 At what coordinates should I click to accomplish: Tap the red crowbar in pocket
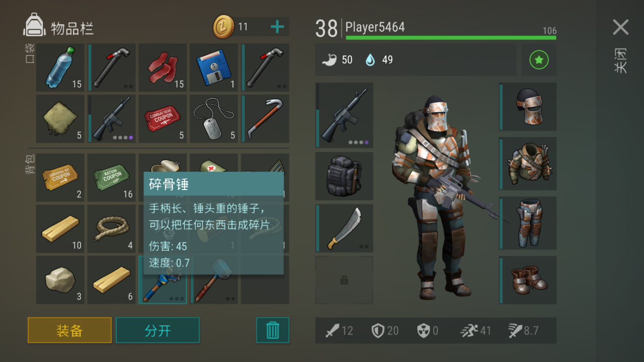(265, 119)
